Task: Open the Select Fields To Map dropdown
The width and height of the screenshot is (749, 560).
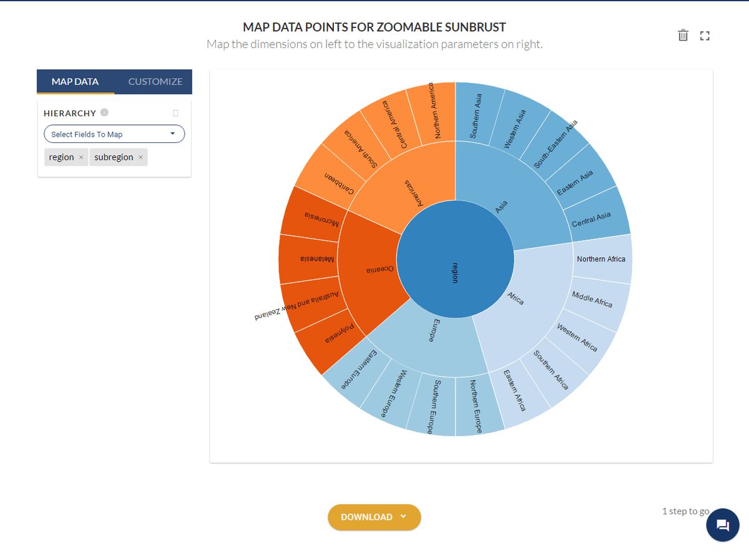Action: pyautogui.click(x=114, y=134)
